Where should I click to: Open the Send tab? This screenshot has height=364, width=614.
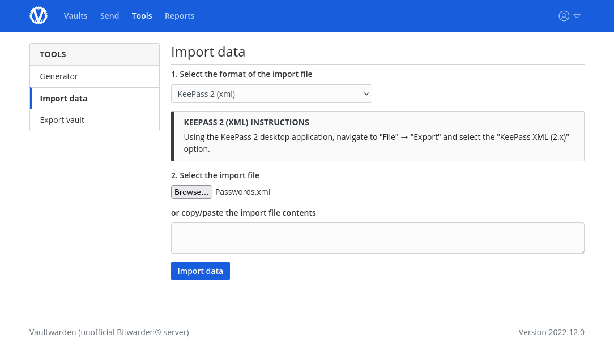[x=110, y=16]
